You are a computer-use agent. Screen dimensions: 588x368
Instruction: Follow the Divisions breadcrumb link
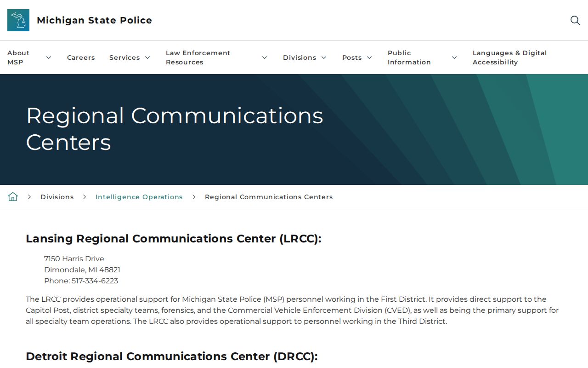tap(57, 197)
